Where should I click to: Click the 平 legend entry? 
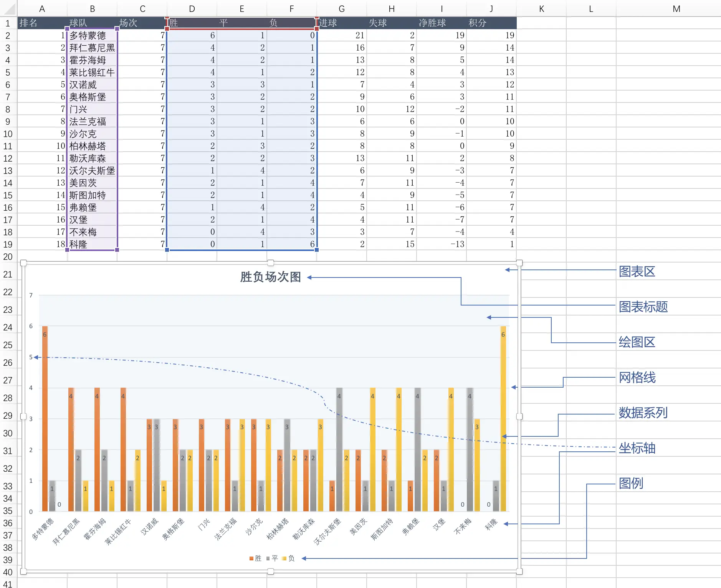tap(272, 558)
